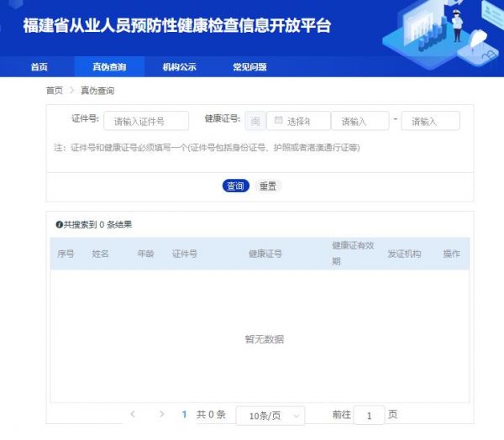Click the 证件号 table column header
This screenshot has width=504, height=440.
[x=185, y=254]
